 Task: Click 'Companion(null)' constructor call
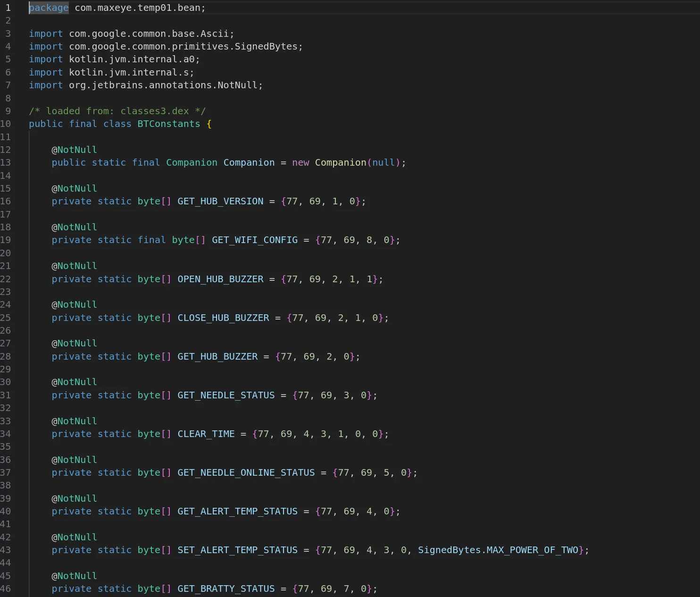tap(358, 162)
